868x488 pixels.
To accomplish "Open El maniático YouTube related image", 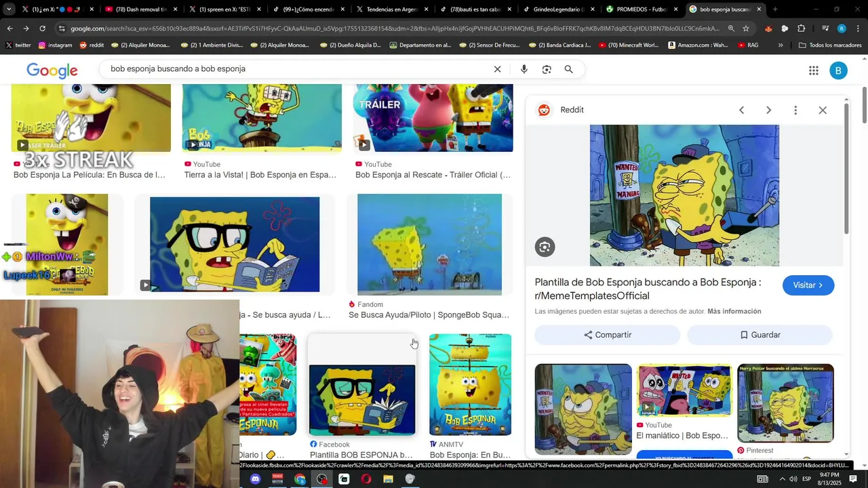I will (684, 390).
